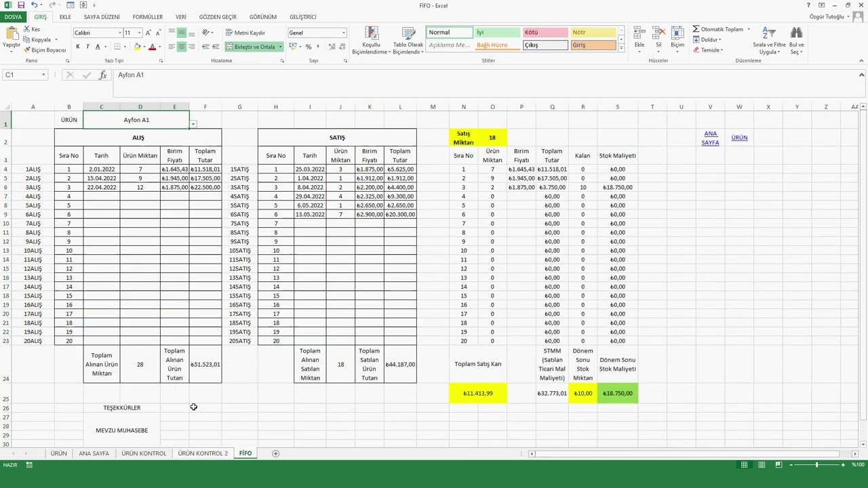This screenshot has height=488, width=868.
Task: Click the Yapıştır (Paste) clipboard icon
Action: point(11,34)
